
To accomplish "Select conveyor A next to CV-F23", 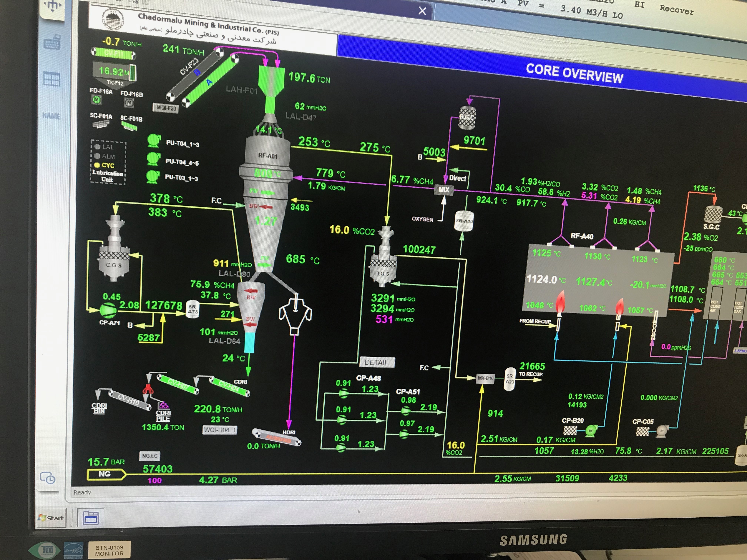I will tap(210, 81).
